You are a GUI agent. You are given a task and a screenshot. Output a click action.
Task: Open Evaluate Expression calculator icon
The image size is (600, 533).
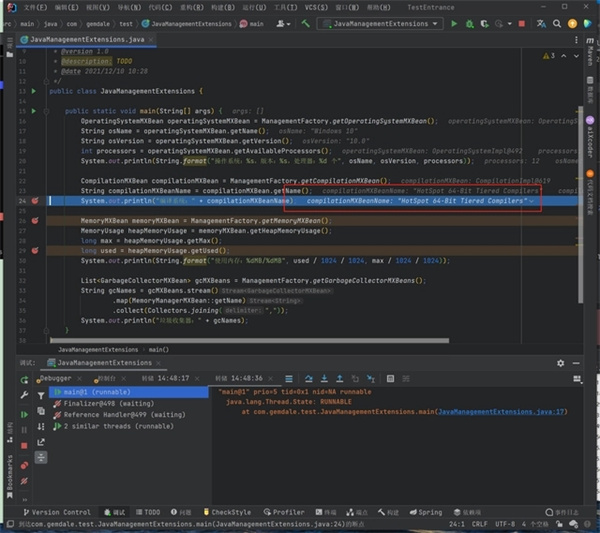tap(390, 378)
